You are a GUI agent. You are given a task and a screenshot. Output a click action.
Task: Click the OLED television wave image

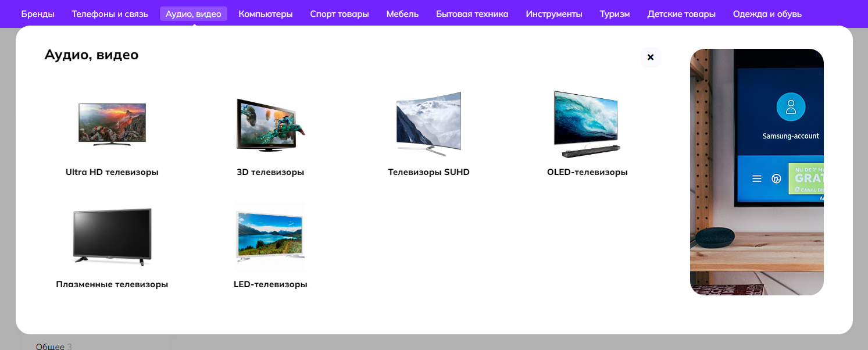click(587, 124)
